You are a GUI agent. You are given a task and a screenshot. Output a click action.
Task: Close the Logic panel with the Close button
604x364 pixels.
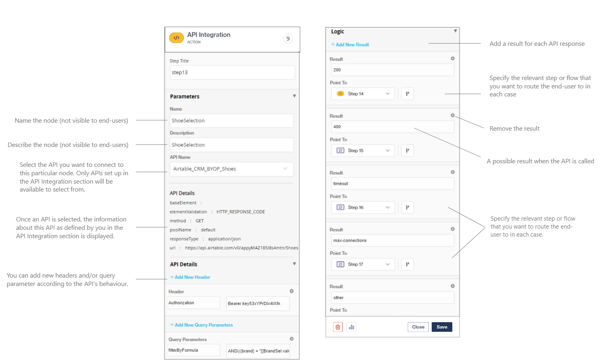pos(418,327)
